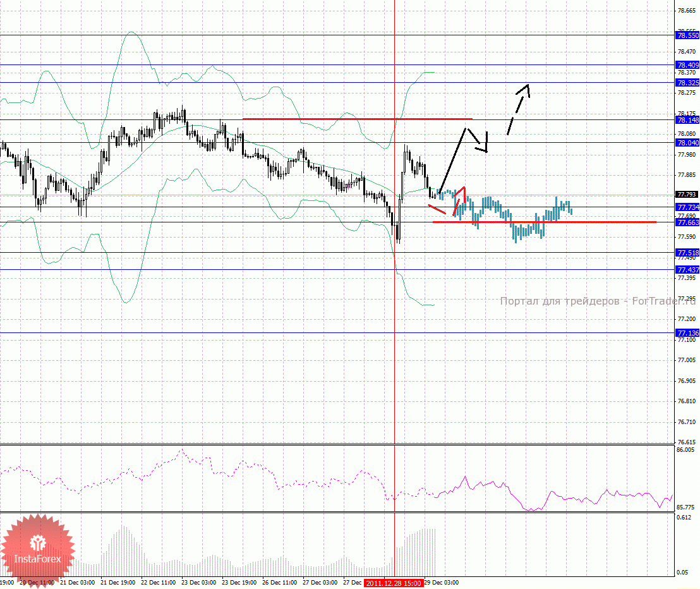Click the red 2011.12.28 15:00 date marker

coord(394,583)
